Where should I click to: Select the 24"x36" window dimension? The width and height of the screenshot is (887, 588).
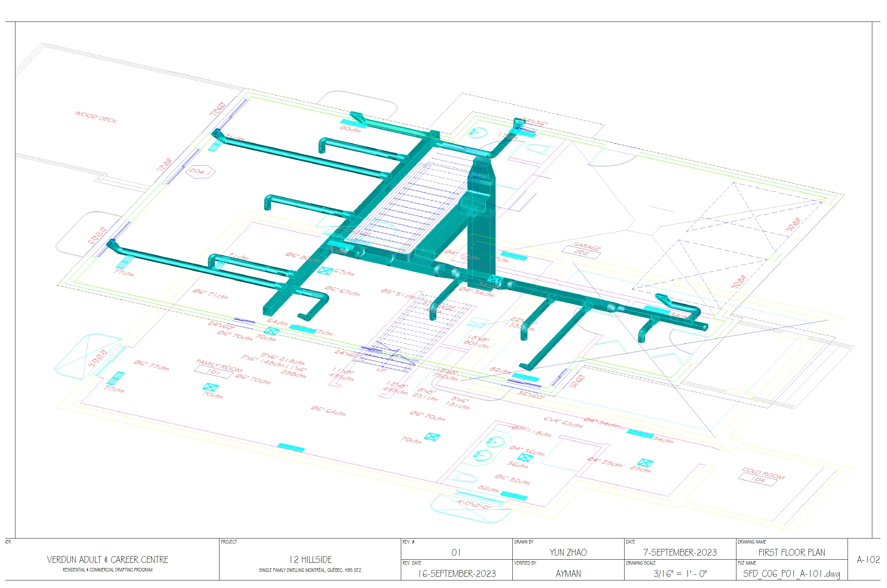[535, 122]
